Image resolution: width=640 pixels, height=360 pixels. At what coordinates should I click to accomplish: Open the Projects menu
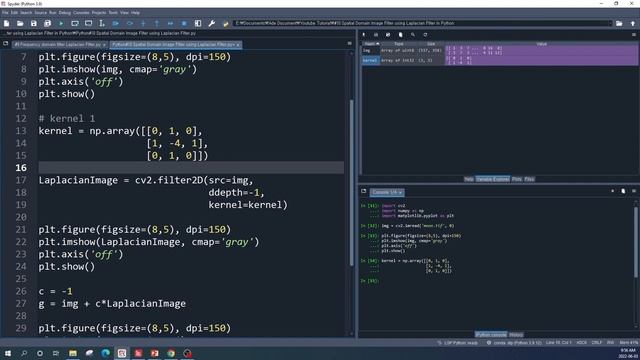[99, 13]
